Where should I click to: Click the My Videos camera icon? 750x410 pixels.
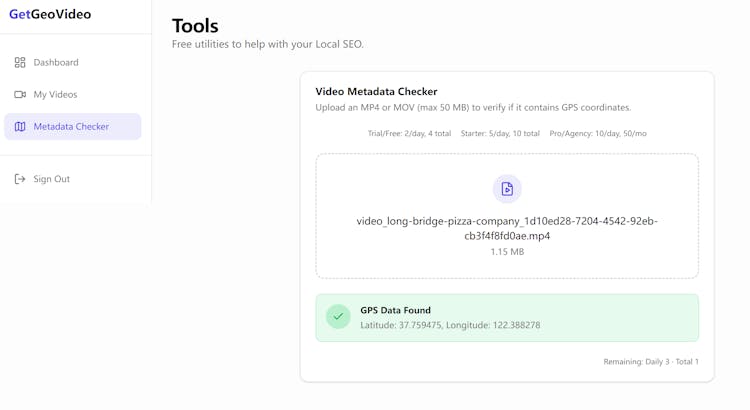20,94
